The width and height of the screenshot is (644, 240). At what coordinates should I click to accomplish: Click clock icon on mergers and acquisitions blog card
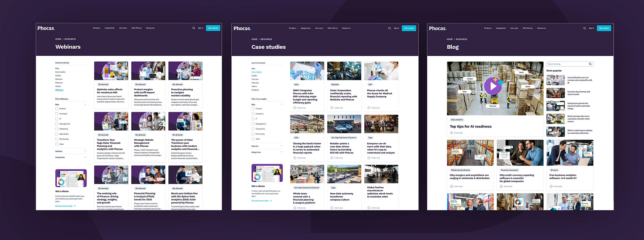click(x=451, y=186)
